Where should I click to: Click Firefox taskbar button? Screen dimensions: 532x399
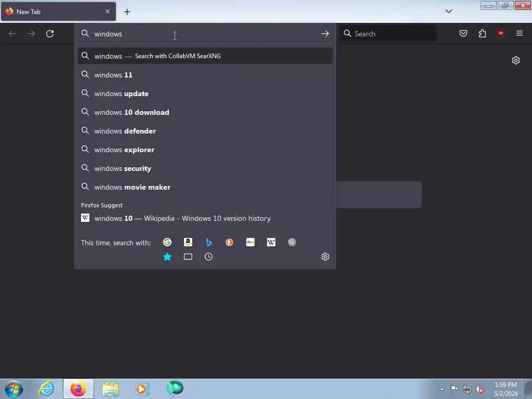(78, 389)
